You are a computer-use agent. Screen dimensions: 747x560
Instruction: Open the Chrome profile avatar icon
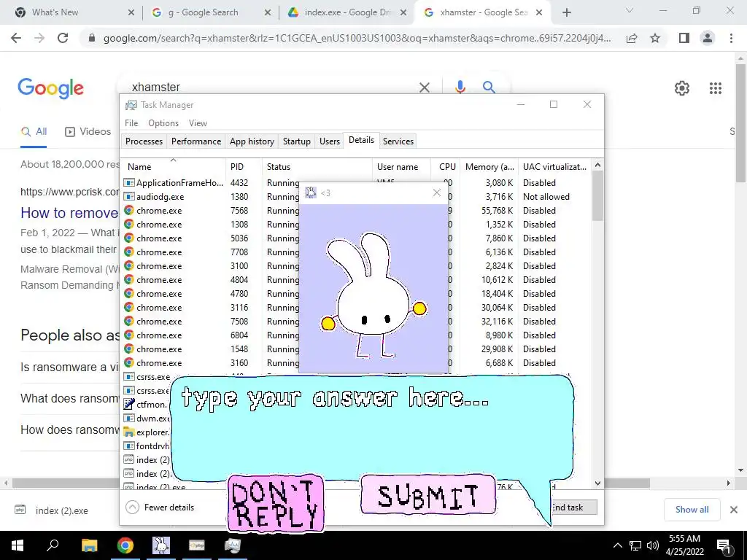(x=708, y=38)
